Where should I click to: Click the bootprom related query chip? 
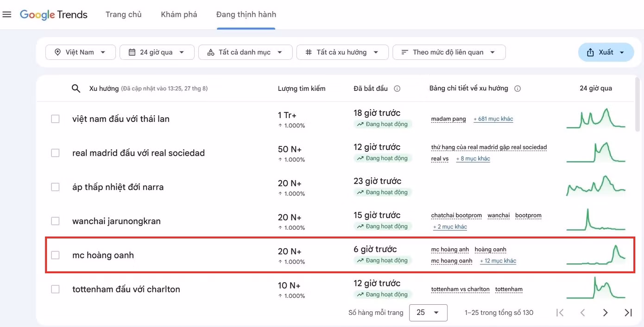pos(528,215)
